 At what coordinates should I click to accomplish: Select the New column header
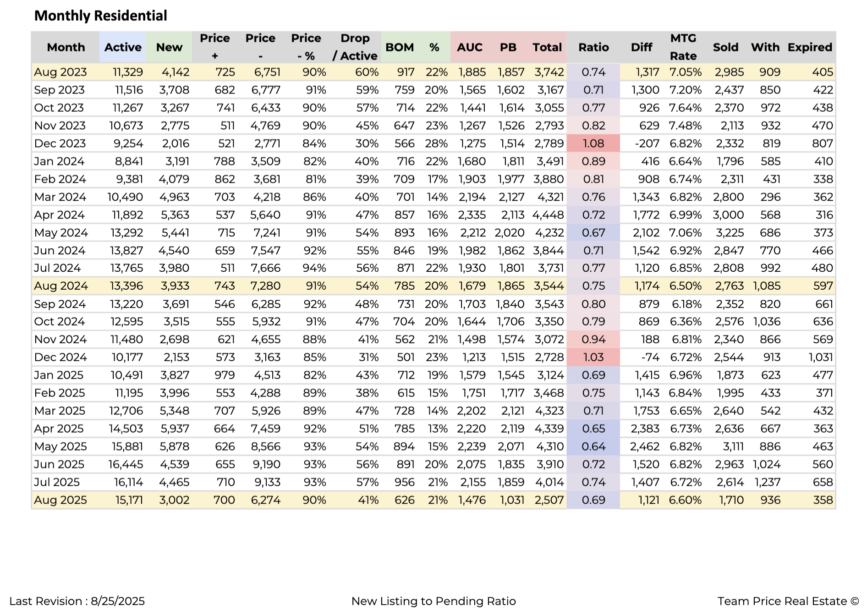169,47
